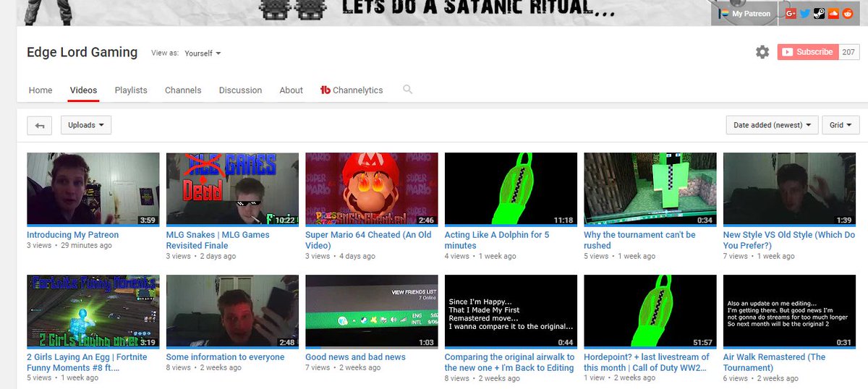Click the Minecraft 'Why the tournament' thumbnail
The height and width of the screenshot is (389, 868).
(650, 189)
